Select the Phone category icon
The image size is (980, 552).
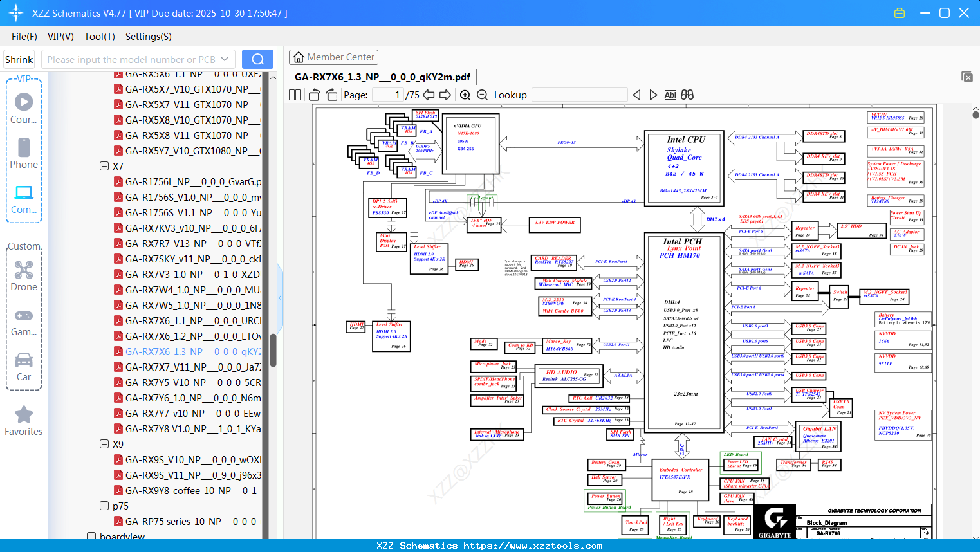point(24,153)
